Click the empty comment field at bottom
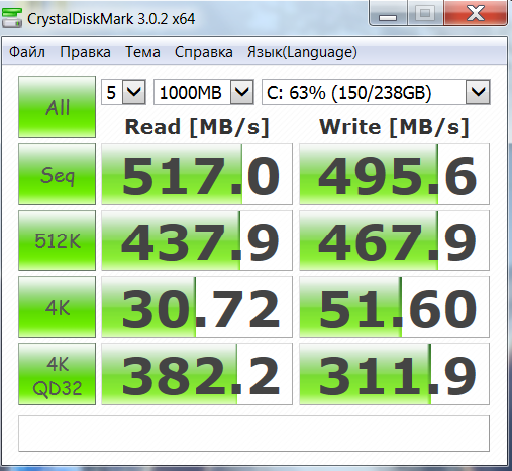Image resolution: width=512 pixels, height=471 pixels. pyautogui.click(x=254, y=433)
